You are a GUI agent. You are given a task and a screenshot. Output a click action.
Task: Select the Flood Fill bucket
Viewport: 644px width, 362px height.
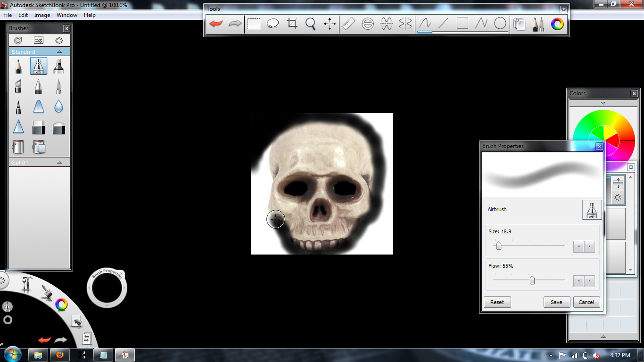pyautogui.click(x=18, y=147)
